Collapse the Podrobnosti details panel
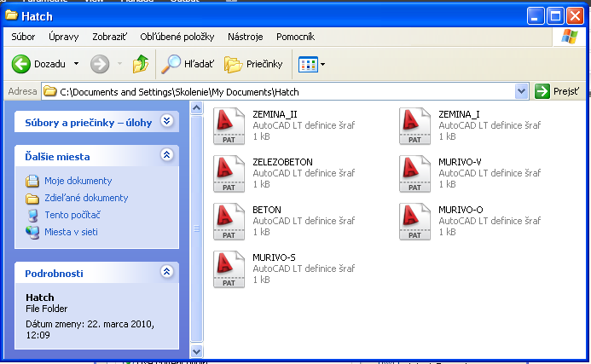The height and width of the screenshot is (364, 591). 167,273
